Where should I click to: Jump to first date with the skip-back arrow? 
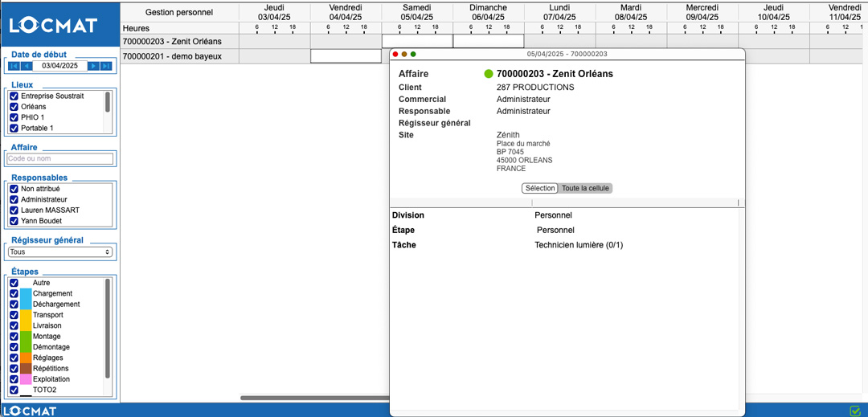[14, 66]
